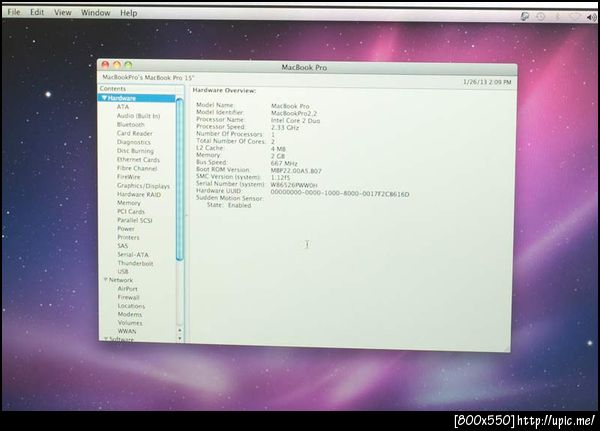Click the sync status icon in menu bar
The width and height of the screenshot is (600, 431).
click(525, 16)
